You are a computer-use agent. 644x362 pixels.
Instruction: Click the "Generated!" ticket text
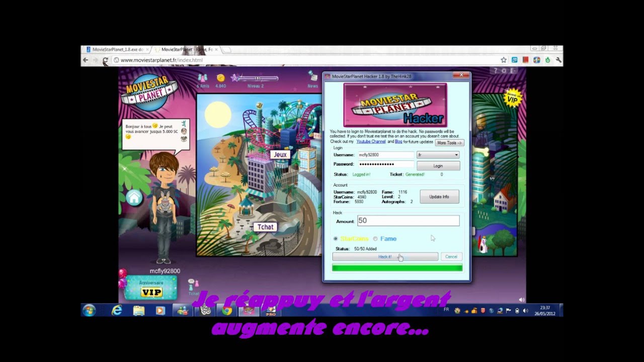(x=415, y=174)
